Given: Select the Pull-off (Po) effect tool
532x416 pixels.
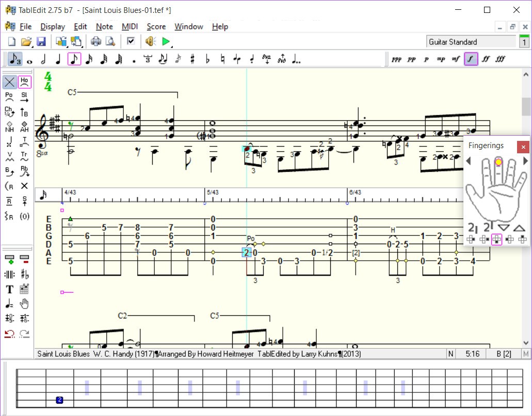Looking at the screenshot, I should [9, 96].
